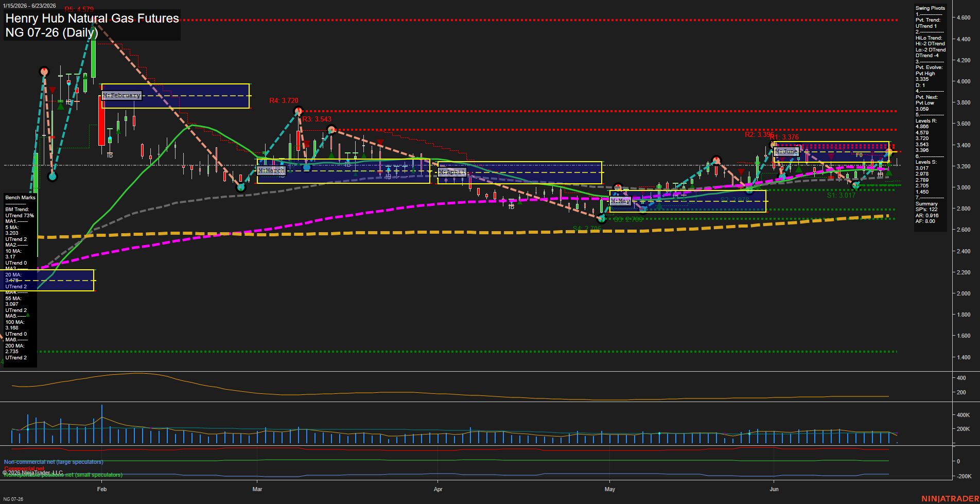Click the Pvt. Next heading
This screenshot has width=980, height=504.
point(926,97)
